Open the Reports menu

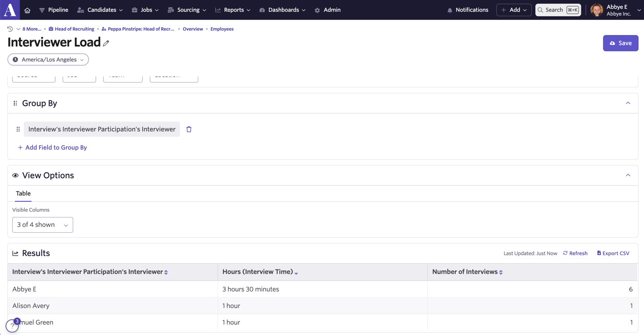[x=233, y=10]
